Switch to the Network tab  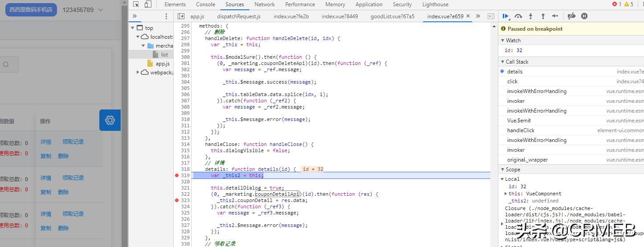pos(265,4)
